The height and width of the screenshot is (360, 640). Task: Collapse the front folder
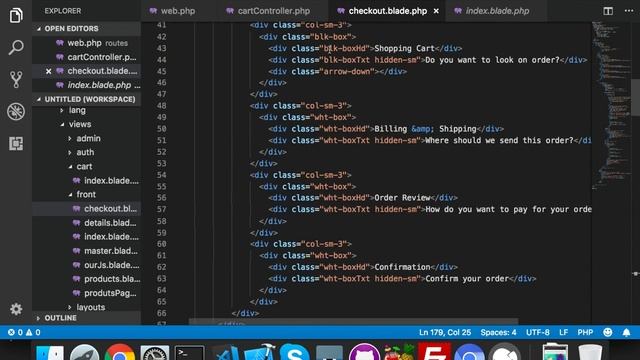(x=87, y=195)
